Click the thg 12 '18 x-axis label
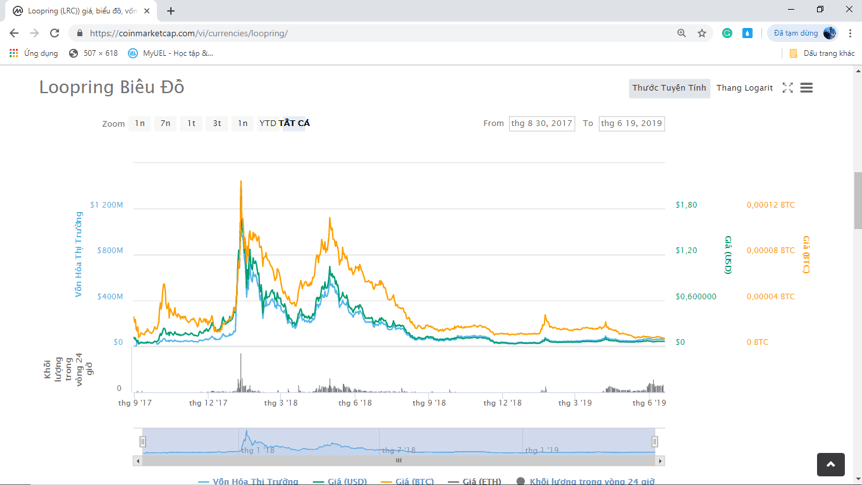 [x=502, y=403]
